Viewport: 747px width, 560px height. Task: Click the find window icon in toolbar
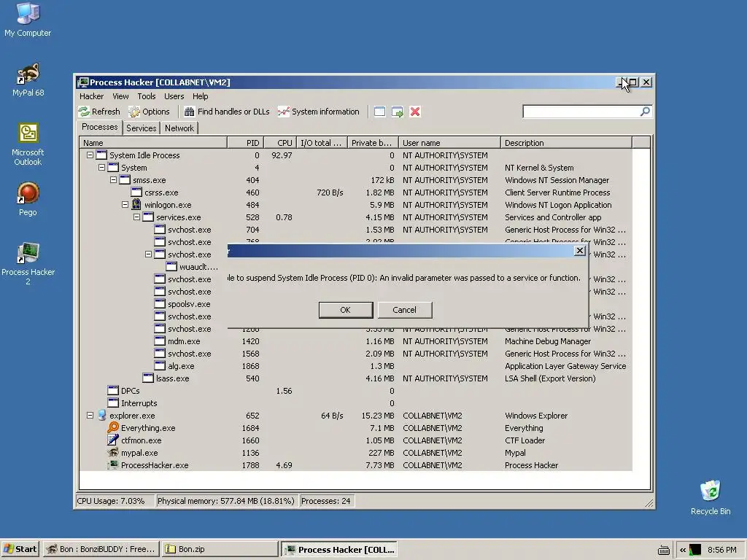click(x=379, y=112)
